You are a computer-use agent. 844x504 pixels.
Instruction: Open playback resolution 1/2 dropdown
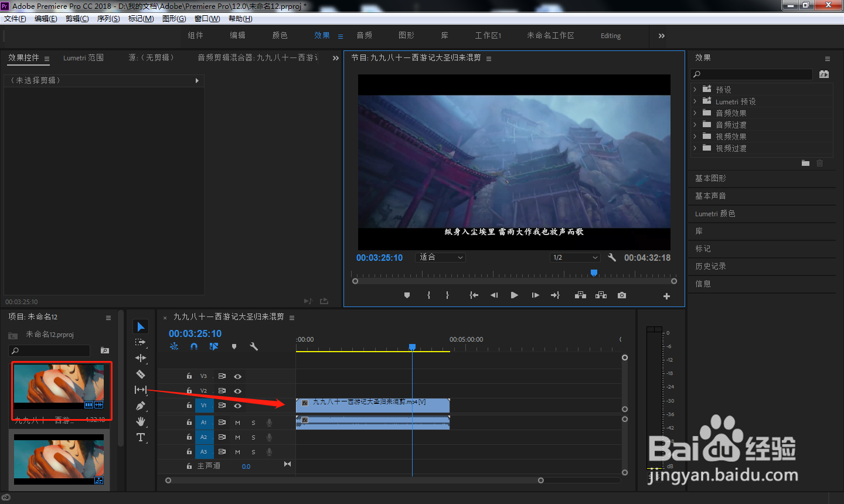pyautogui.click(x=575, y=257)
